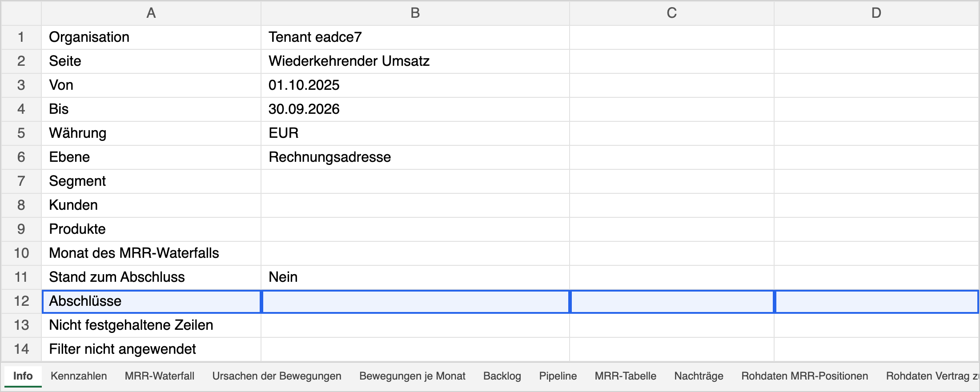Select the 'Ebene' label cell

point(151,157)
